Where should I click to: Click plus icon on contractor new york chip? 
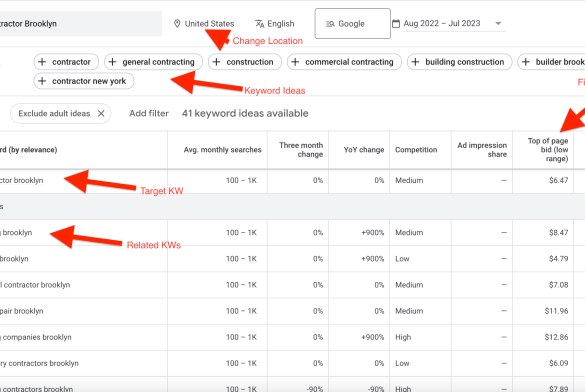pos(42,81)
